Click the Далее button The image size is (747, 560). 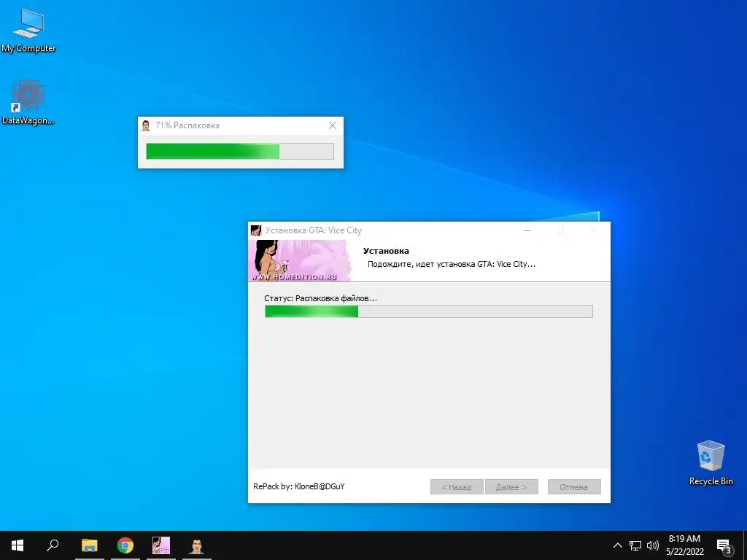click(x=511, y=486)
